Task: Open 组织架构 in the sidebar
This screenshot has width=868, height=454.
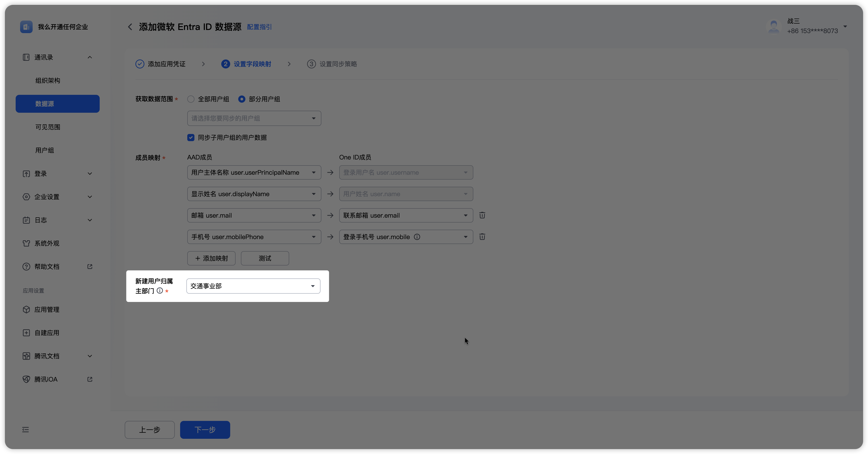Action: pyautogui.click(x=48, y=81)
